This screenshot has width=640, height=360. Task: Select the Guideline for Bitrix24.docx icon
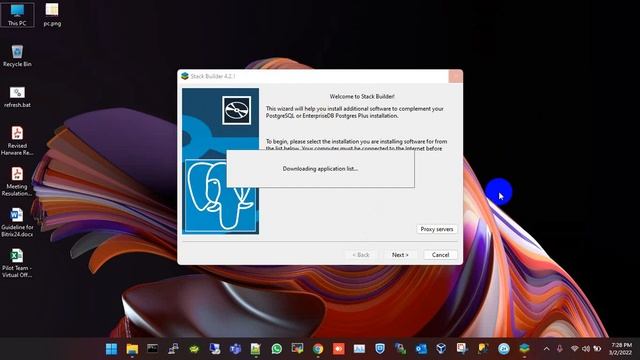(x=17, y=222)
